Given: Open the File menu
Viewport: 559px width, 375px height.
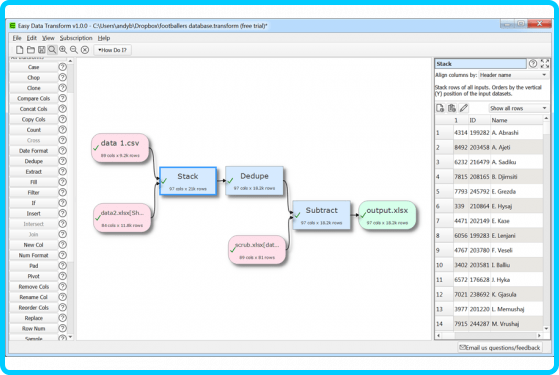Looking at the screenshot, I should 17,38.
